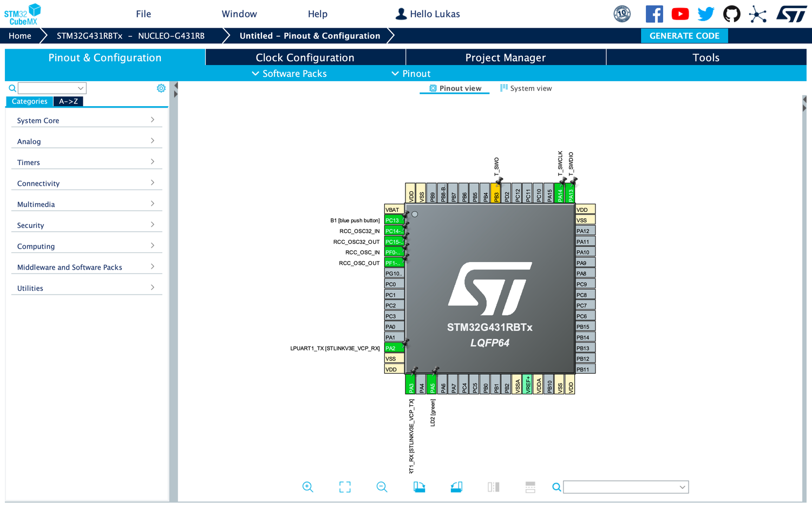Switch peripheral list to Categories view
Viewport: 812px width, 508px height.
(x=30, y=101)
